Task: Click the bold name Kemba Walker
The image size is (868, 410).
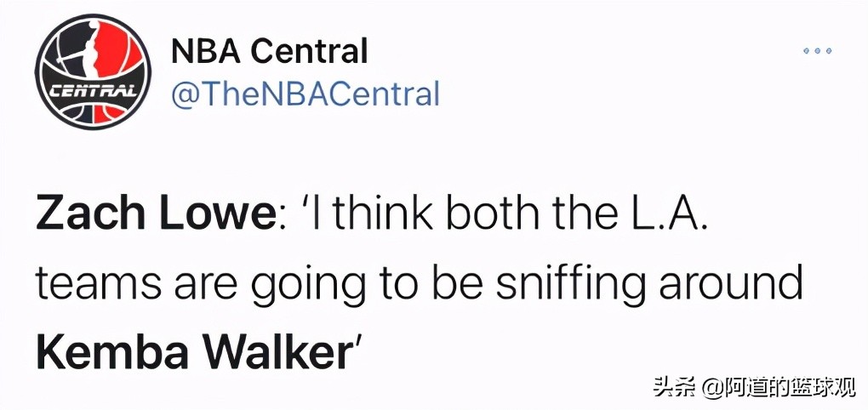Action: tap(193, 350)
